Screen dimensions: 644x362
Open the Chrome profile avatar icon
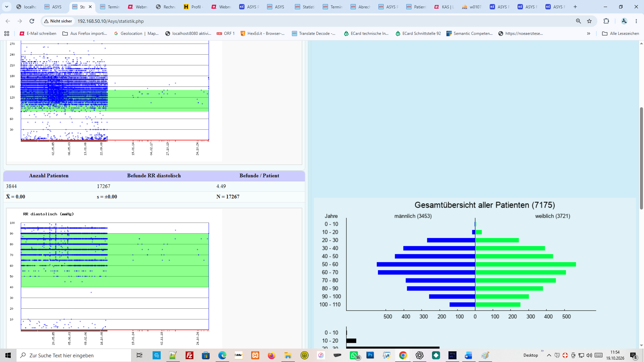click(x=624, y=21)
